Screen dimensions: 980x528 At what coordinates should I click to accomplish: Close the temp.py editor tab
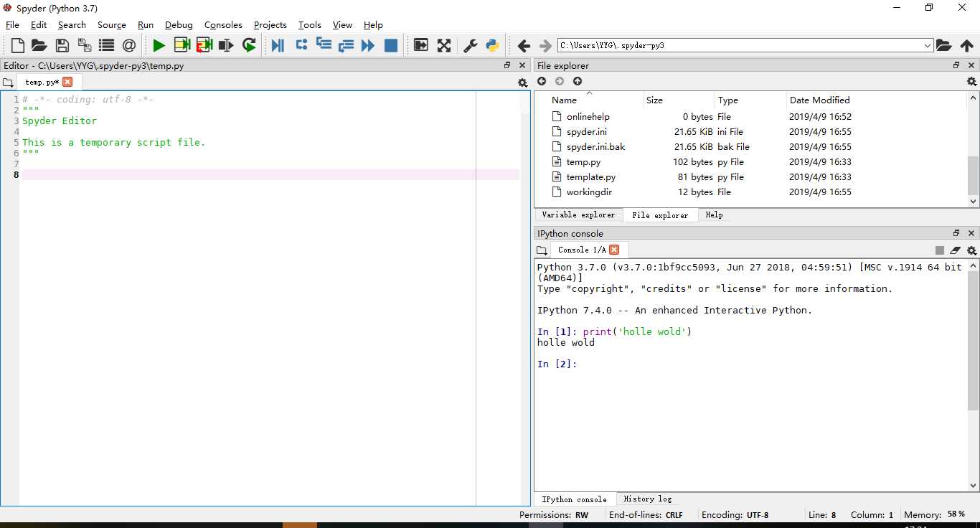point(67,82)
